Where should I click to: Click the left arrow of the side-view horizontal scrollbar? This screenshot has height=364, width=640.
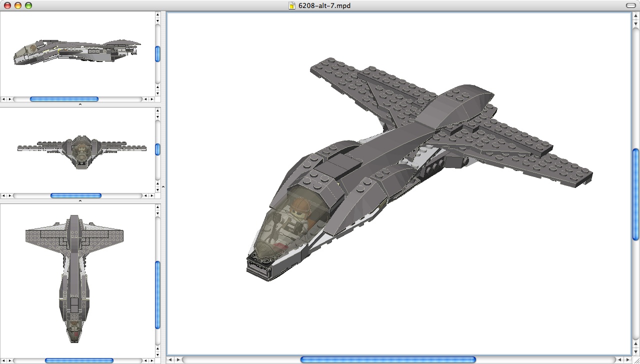pyautogui.click(x=3, y=99)
